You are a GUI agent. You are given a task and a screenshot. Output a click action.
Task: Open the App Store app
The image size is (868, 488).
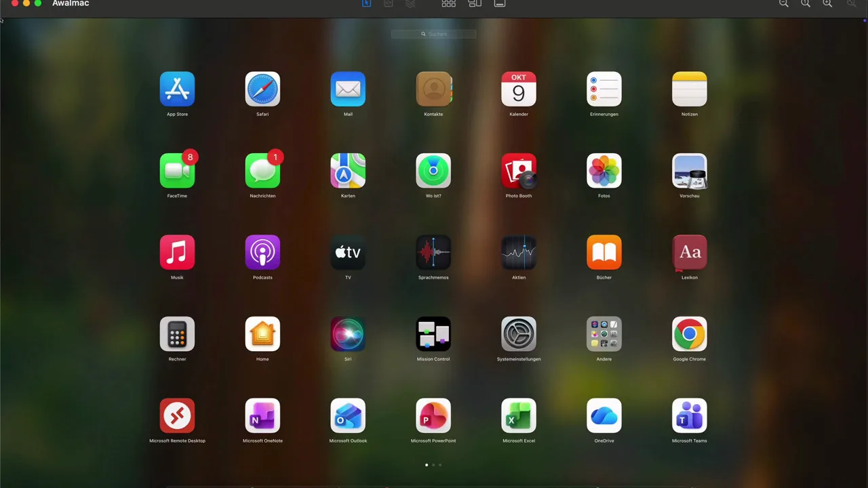tap(177, 89)
